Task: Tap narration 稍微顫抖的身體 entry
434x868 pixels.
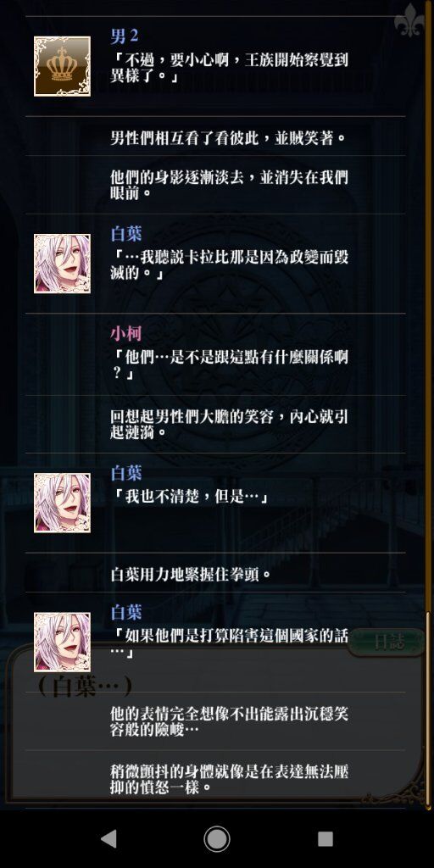Action: point(229,779)
